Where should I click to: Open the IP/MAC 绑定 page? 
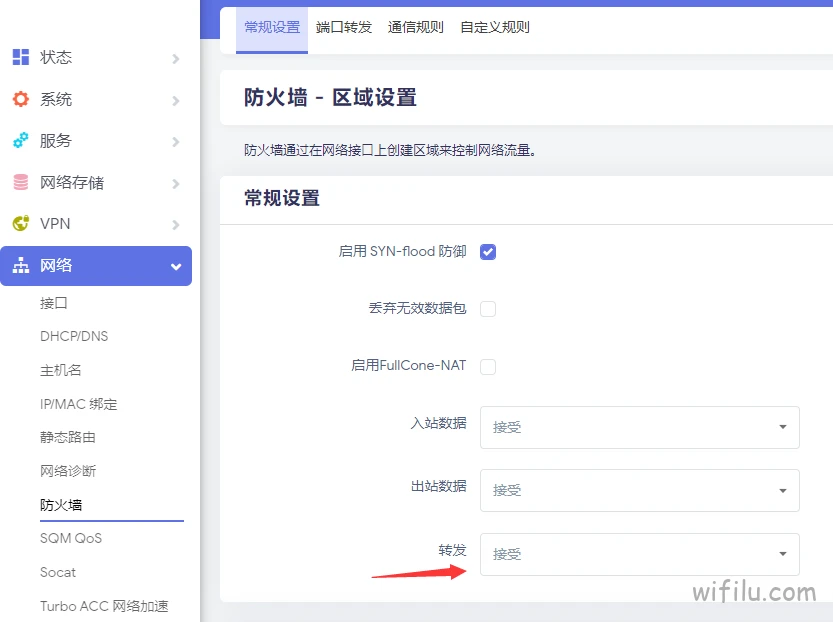point(79,404)
